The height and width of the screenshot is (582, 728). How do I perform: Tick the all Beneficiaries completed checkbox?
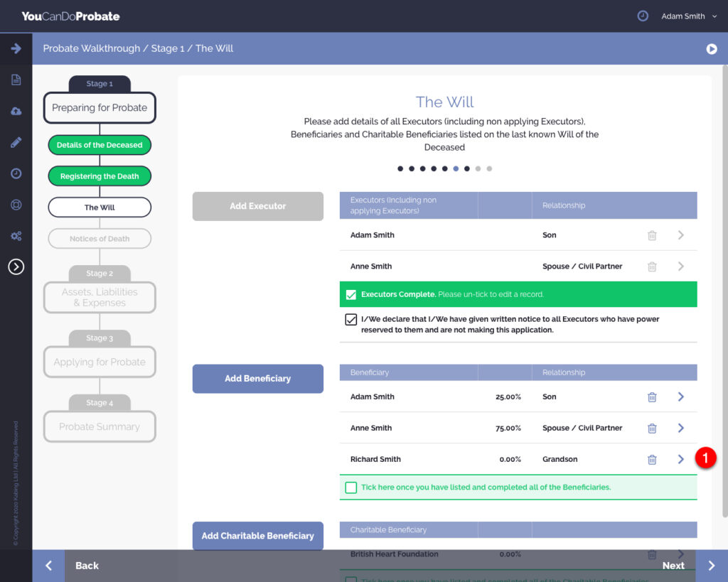pos(351,487)
